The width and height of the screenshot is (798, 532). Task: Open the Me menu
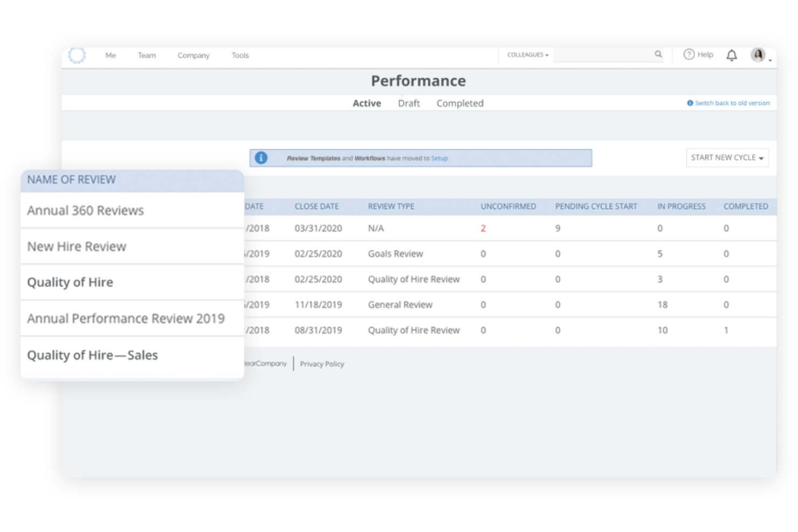click(111, 55)
